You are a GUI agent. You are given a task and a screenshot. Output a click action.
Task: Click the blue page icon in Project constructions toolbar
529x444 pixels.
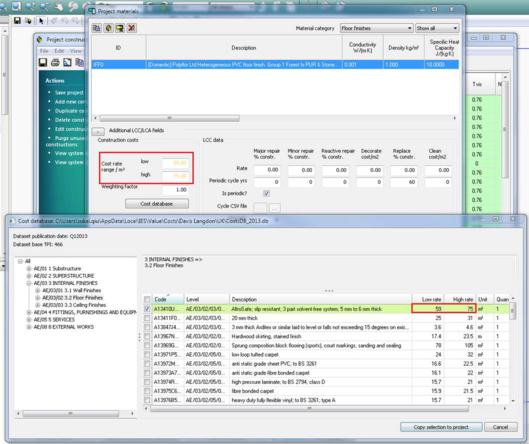(67, 62)
